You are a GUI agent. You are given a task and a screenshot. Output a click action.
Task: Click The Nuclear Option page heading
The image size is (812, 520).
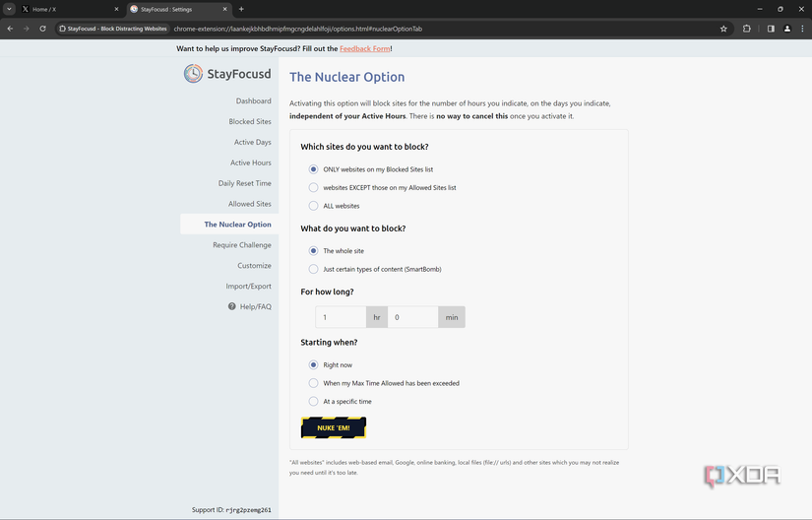347,77
